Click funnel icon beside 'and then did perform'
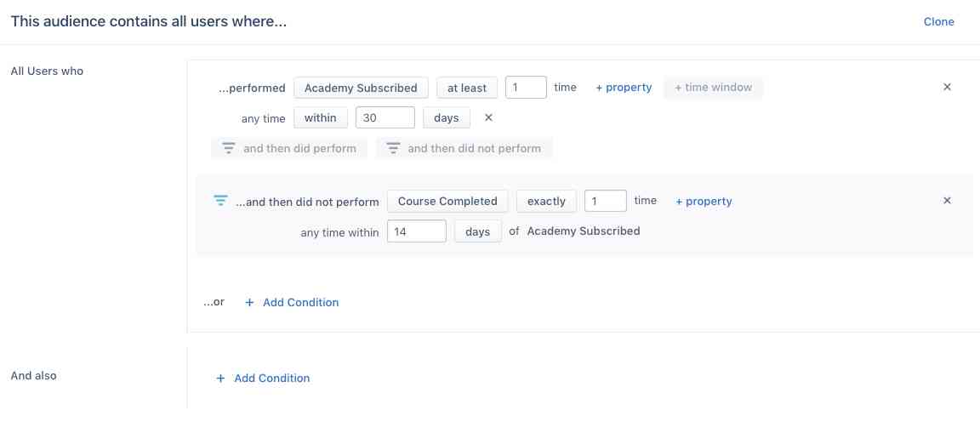 pyautogui.click(x=228, y=148)
